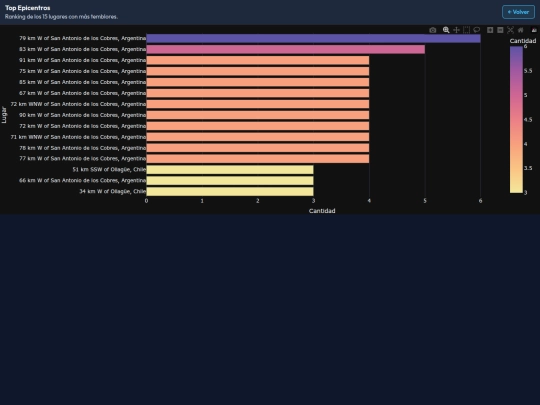This screenshot has height=405, width=540.
Task: Click label '34 km W of Ollagüe, Chile'
Action: click(x=113, y=191)
